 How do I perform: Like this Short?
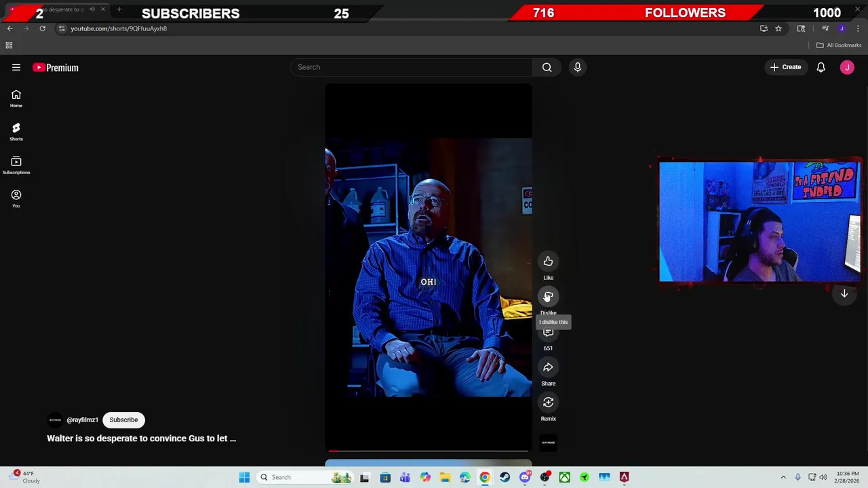click(548, 261)
